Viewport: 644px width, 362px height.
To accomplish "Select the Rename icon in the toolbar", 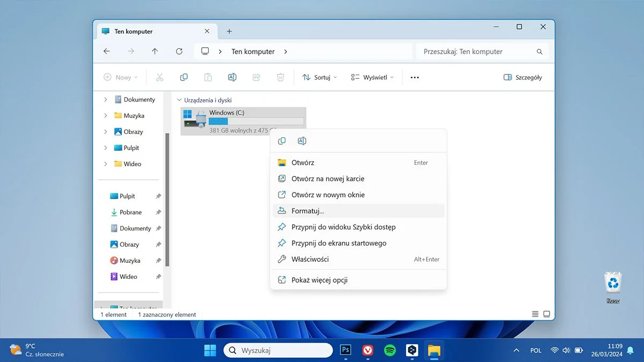I will [x=232, y=77].
